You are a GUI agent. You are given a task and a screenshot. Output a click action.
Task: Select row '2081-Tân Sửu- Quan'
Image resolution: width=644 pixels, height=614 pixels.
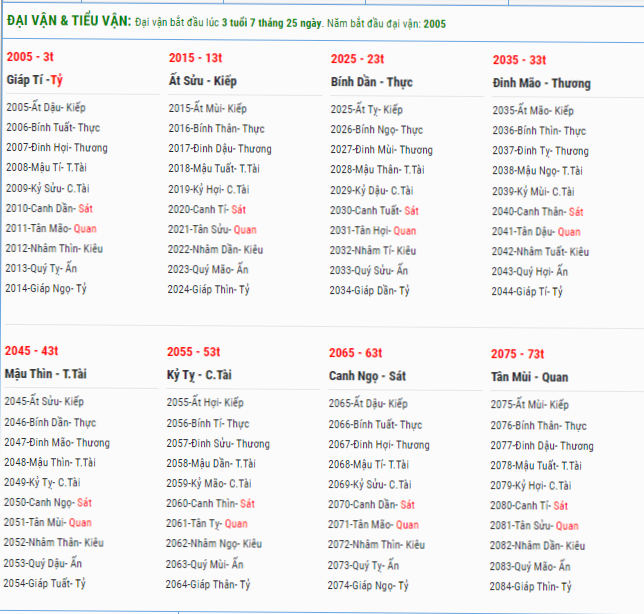[x=534, y=526]
